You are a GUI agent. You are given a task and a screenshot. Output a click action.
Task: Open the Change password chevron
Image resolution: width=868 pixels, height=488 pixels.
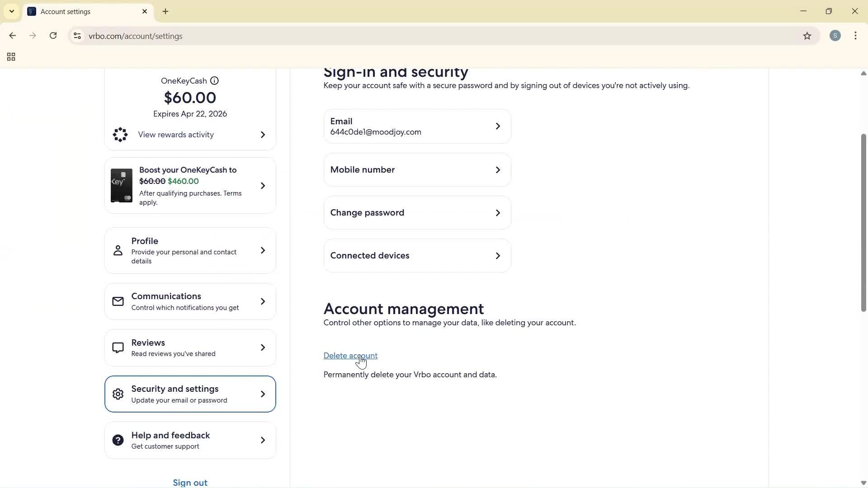tap(498, 213)
